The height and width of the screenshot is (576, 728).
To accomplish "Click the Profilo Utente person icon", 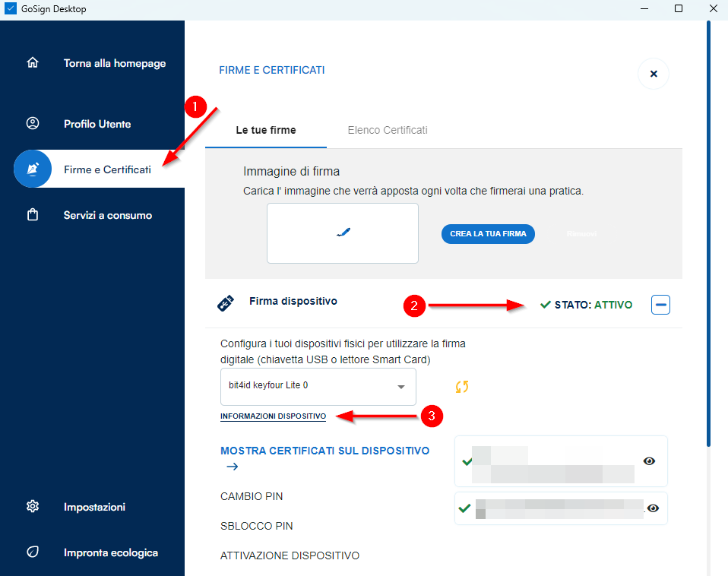I will [32, 124].
